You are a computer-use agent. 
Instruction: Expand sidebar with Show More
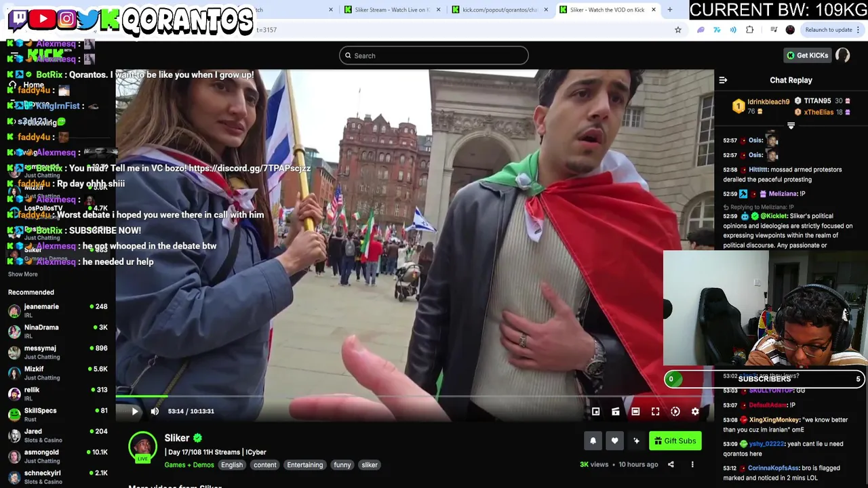(x=23, y=274)
